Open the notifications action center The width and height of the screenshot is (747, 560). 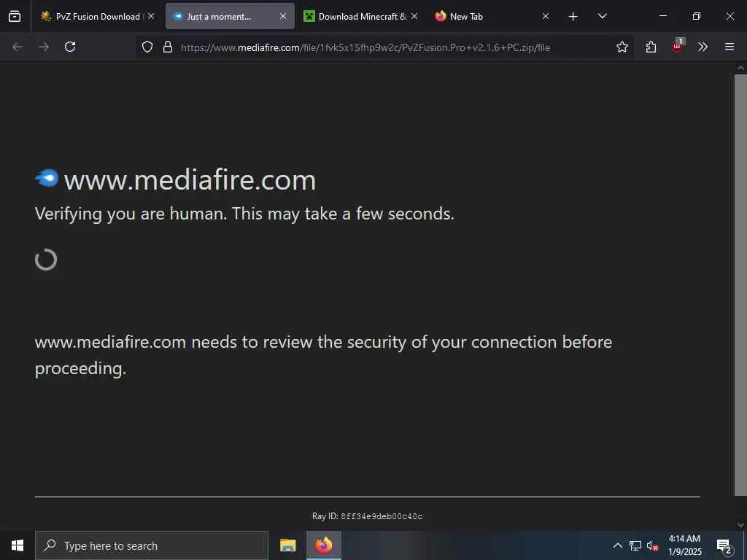tap(724, 545)
